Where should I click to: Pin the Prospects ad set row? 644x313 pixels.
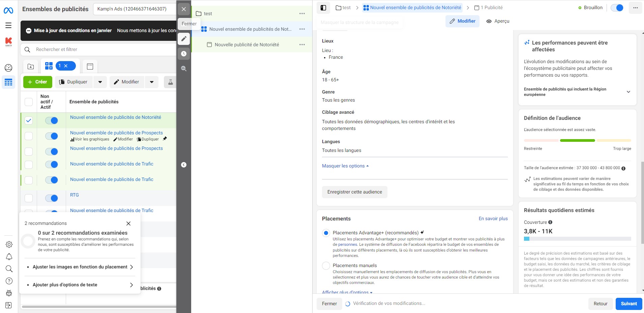pyautogui.click(x=165, y=139)
